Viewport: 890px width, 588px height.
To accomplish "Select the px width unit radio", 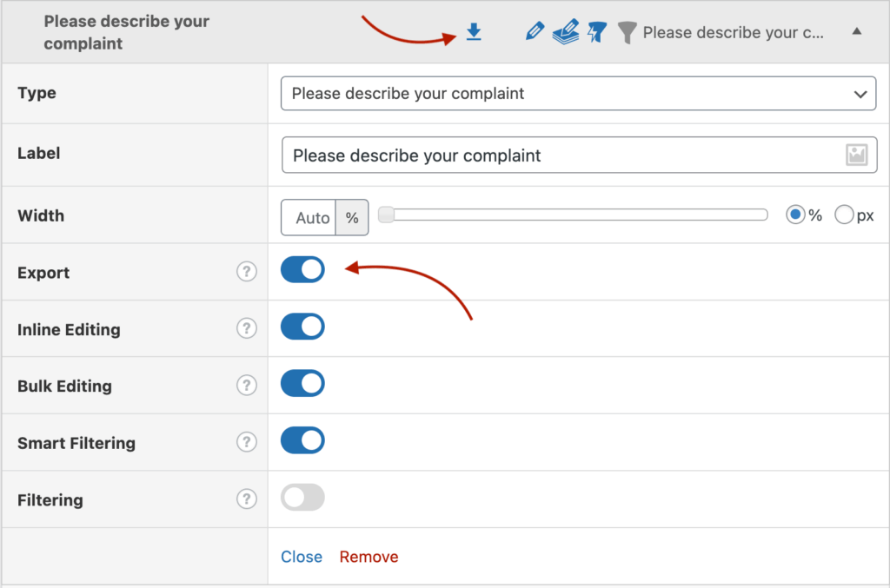I will click(844, 215).
